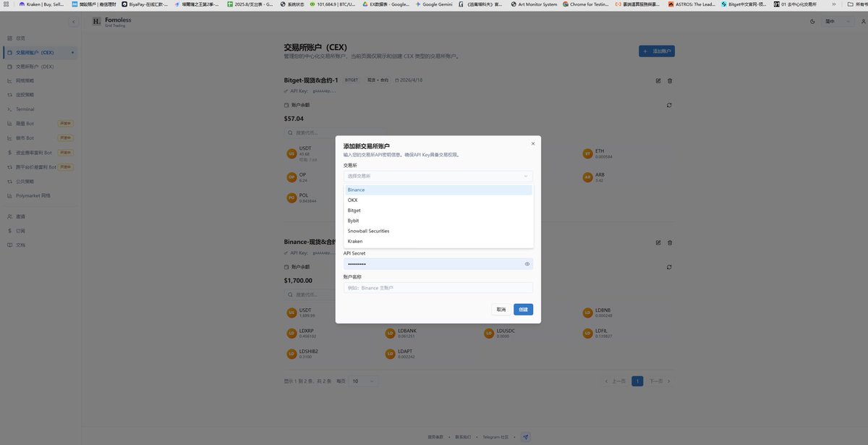The height and width of the screenshot is (445, 868).
Task: Open the 服务条款 footer link
Action: coord(435,437)
